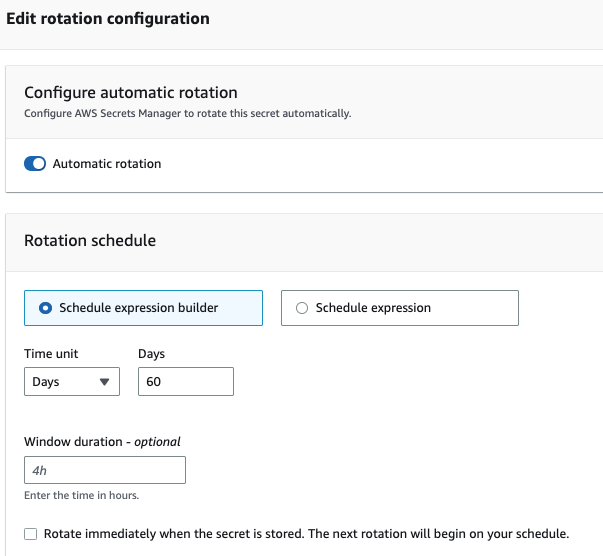Image resolution: width=603 pixels, height=556 pixels.
Task: Click the "Automatic rotation" label text
Action: tap(107, 164)
